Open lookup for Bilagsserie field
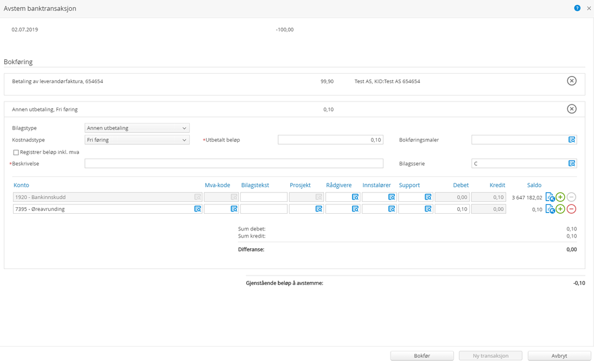The width and height of the screenshot is (594, 364). pos(571,163)
